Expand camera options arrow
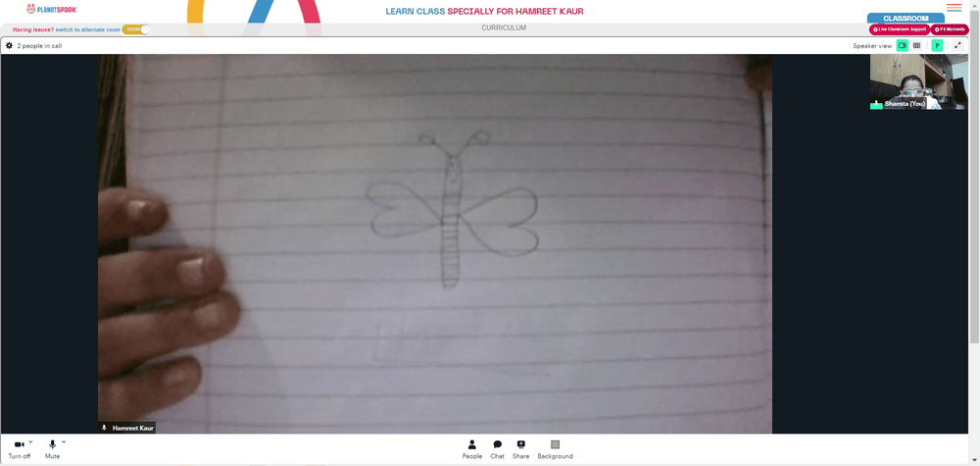The width and height of the screenshot is (980, 466). [30, 441]
